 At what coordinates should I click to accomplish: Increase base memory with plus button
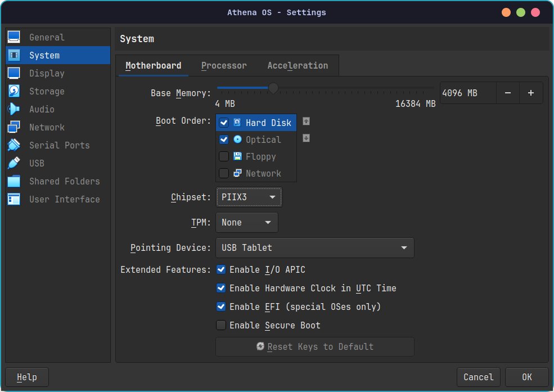point(531,93)
